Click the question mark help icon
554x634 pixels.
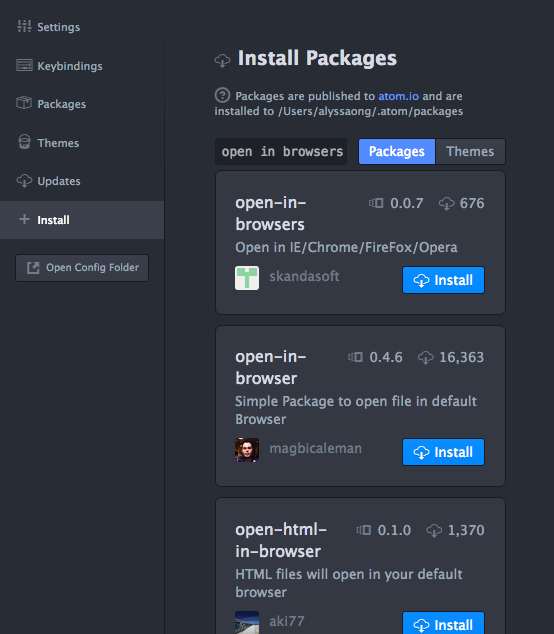point(222,95)
